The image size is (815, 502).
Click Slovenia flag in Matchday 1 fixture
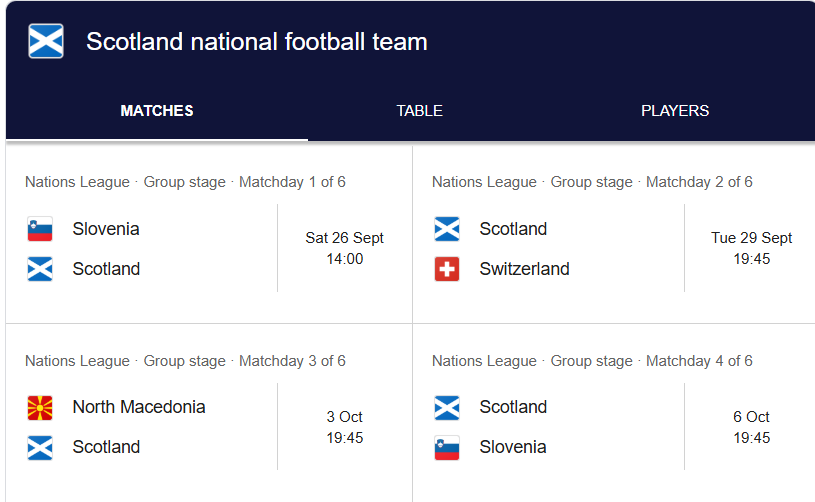[40, 229]
